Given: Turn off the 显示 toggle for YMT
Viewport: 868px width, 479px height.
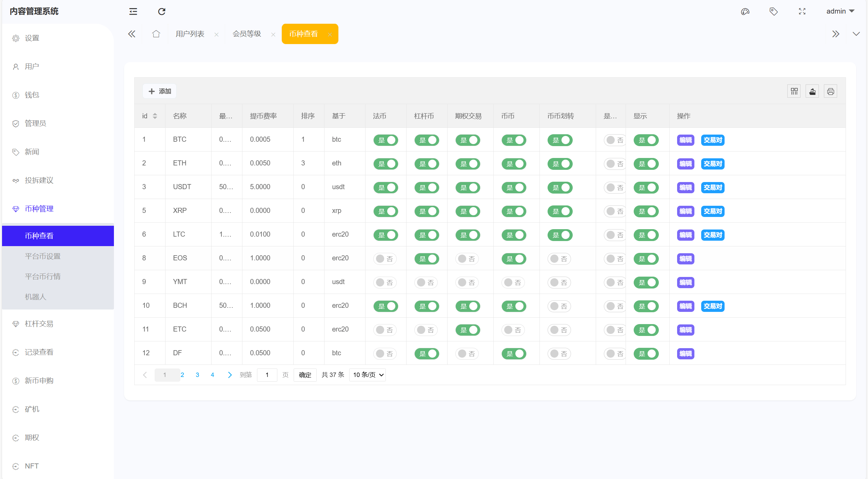Looking at the screenshot, I should pyautogui.click(x=646, y=282).
